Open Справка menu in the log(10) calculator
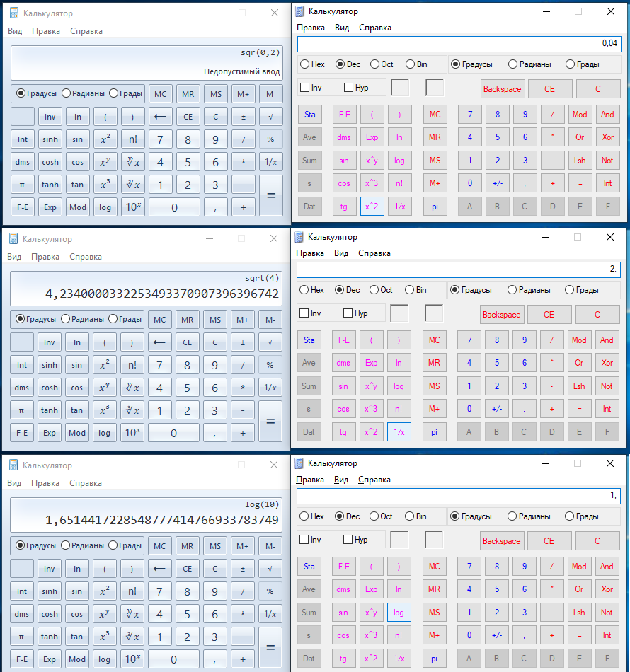630x672 pixels. click(86, 483)
